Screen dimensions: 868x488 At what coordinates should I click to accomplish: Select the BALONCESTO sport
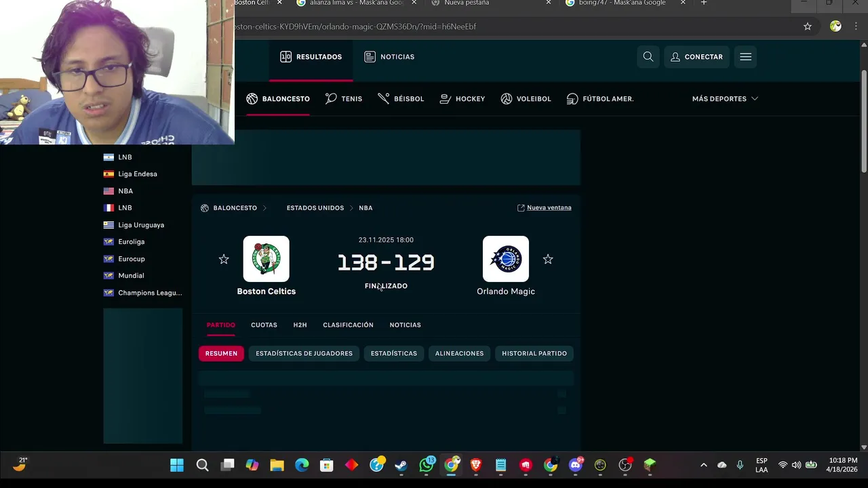click(278, 99)
